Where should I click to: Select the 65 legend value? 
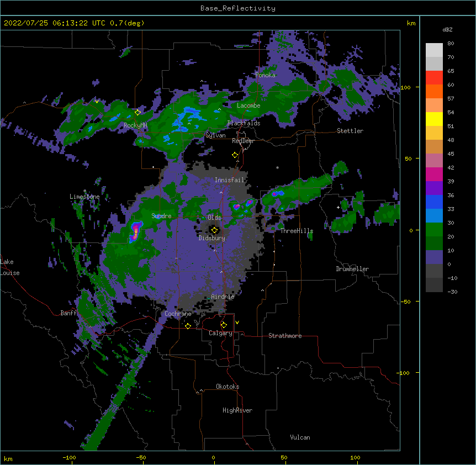pyautogui.click(x=451, y=71)
